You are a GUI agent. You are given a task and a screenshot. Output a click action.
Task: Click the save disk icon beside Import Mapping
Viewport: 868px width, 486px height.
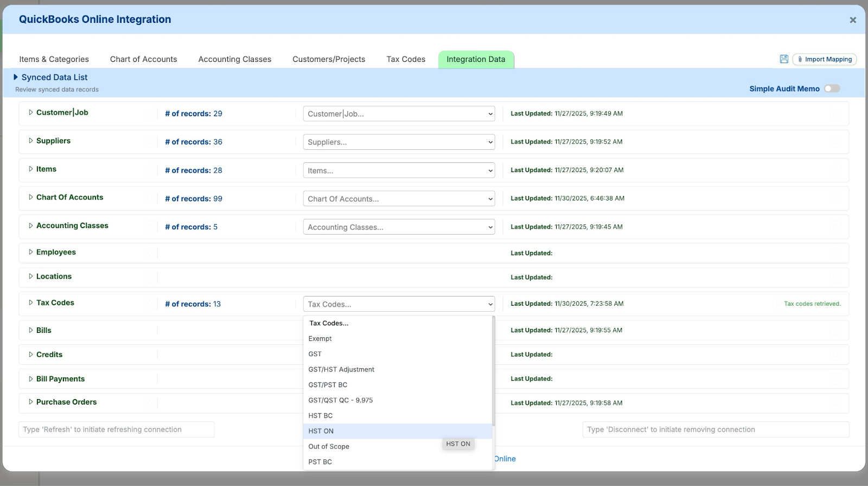(784, 59)
